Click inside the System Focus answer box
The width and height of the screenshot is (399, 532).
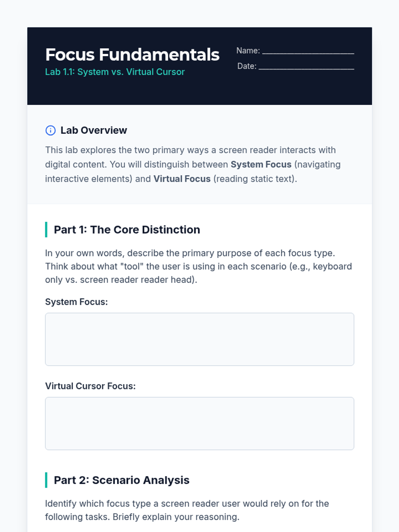point(199,339)
